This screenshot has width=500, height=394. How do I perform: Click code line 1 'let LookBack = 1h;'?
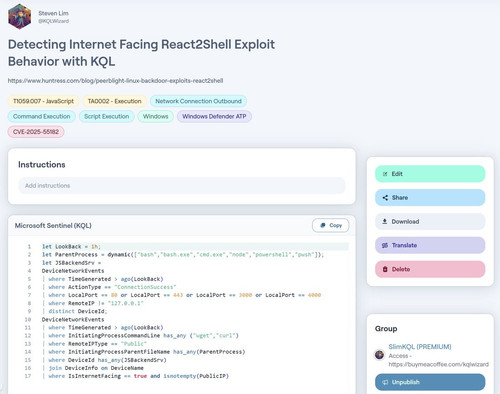(x=71, y=247)
